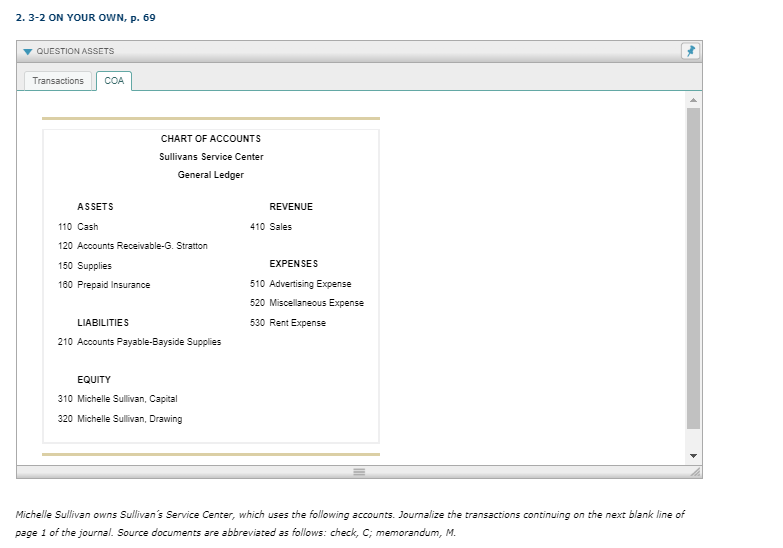
Task: Click the ASSETS section heading
Action: coord(95,207)
